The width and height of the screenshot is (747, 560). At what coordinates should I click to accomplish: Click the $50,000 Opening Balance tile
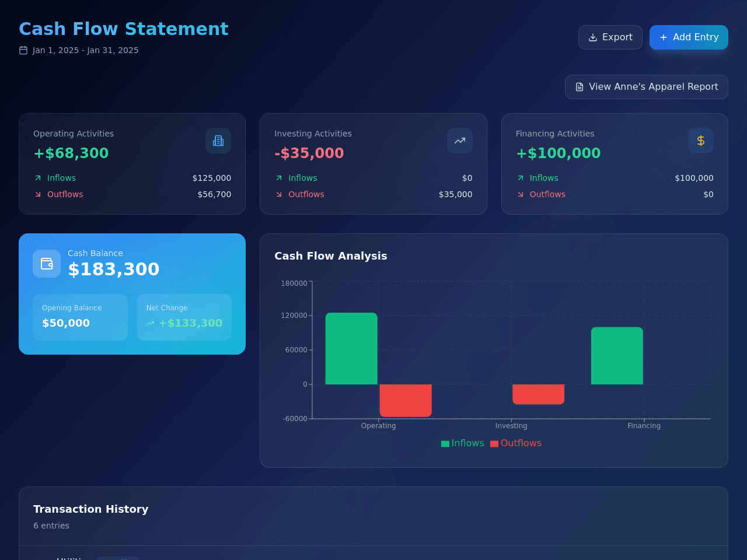pos(80,317)
